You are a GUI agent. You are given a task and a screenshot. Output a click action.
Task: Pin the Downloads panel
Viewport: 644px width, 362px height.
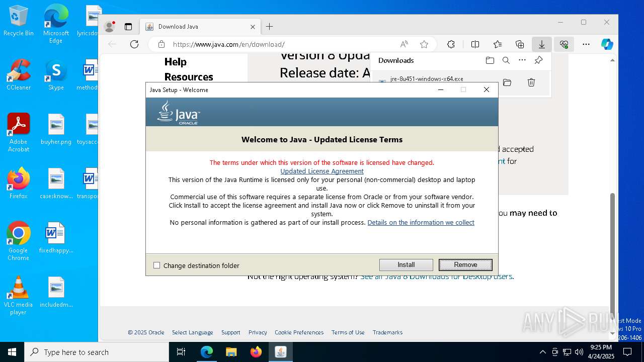tap(538, 60)
